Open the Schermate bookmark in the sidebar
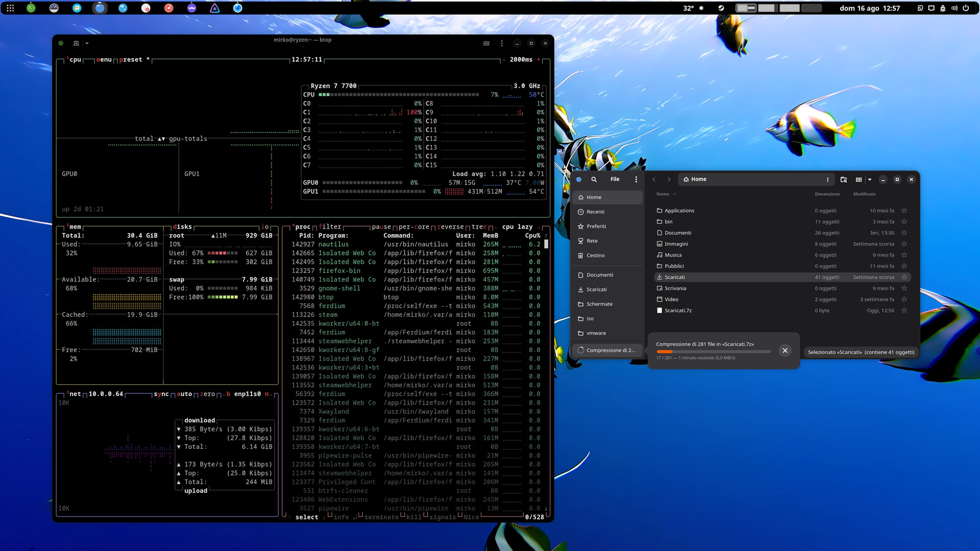 tap(607, 304)
